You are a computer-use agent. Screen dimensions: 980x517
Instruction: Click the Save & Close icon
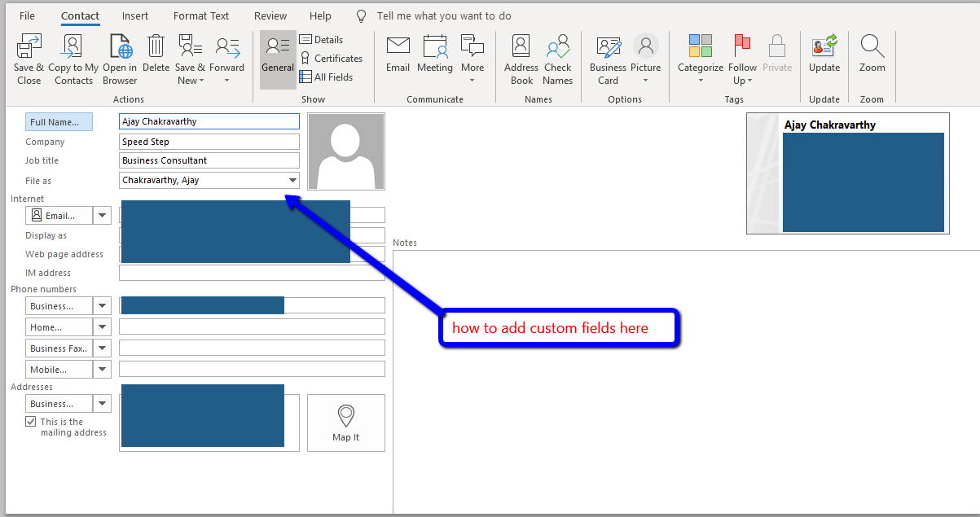29,46
